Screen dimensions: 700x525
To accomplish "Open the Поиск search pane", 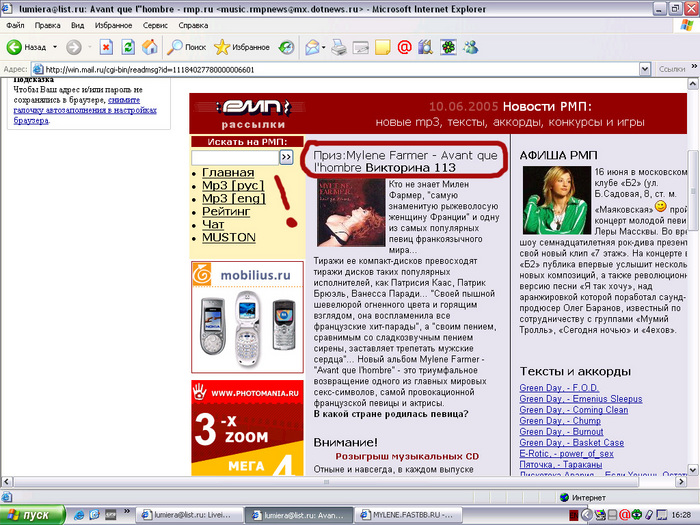I will [x=187, y=47].
